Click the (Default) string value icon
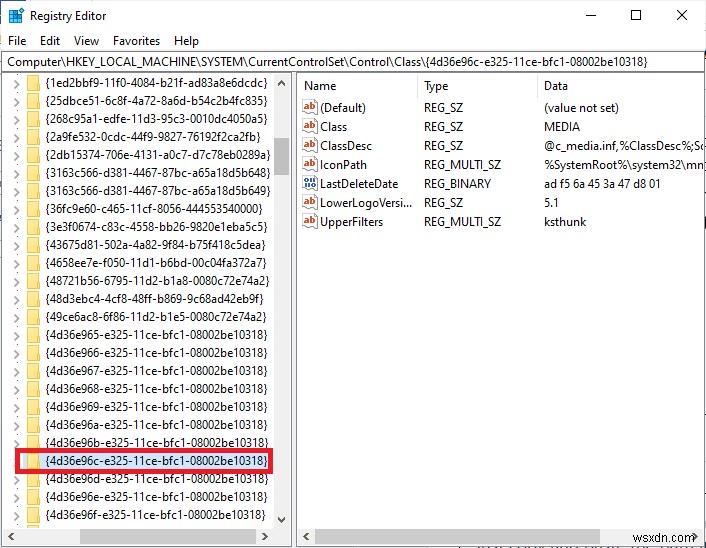 [x=309, y=107]
